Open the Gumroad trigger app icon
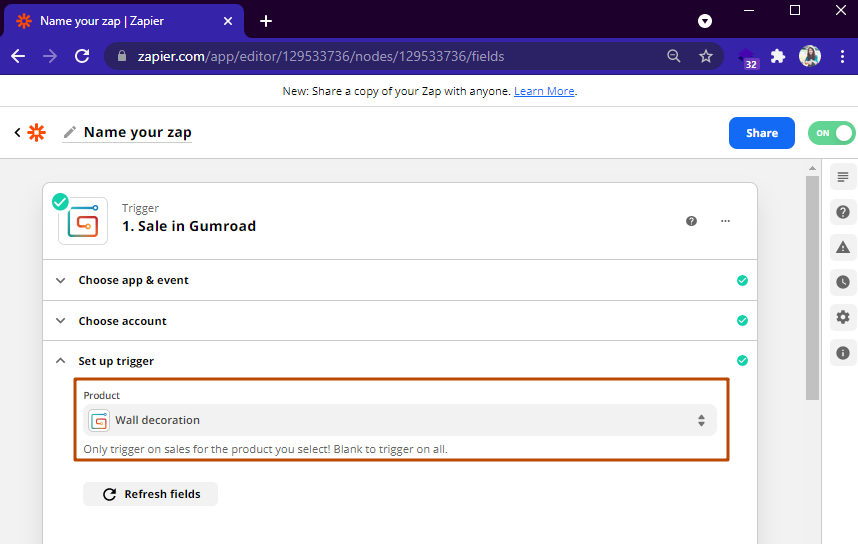858x544 pixels. 83,221
